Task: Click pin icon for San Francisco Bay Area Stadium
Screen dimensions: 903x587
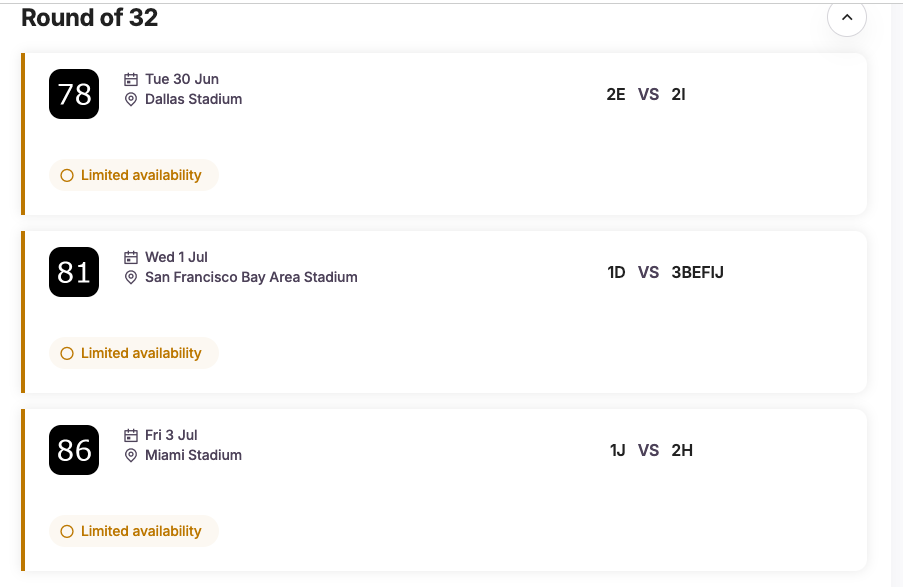Action: point(131,277)
